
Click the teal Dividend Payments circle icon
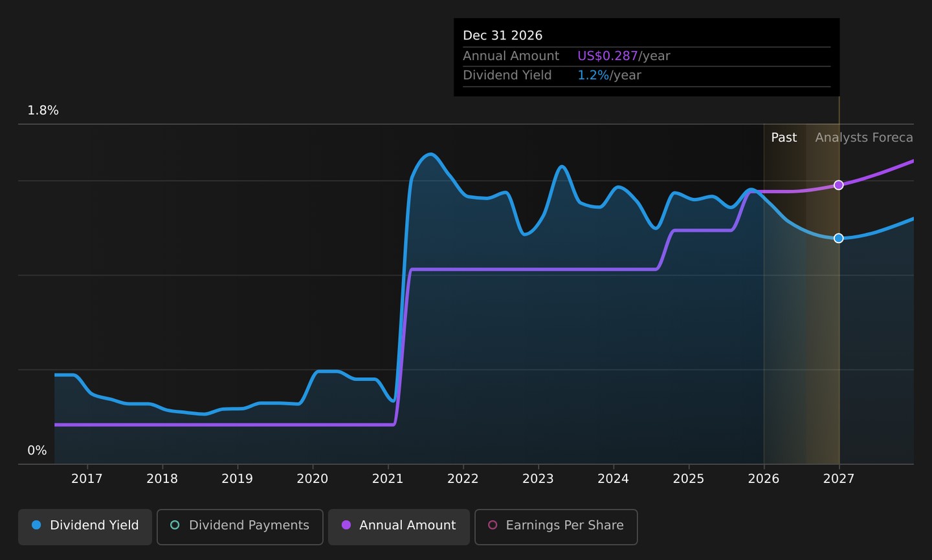point(175,525)
